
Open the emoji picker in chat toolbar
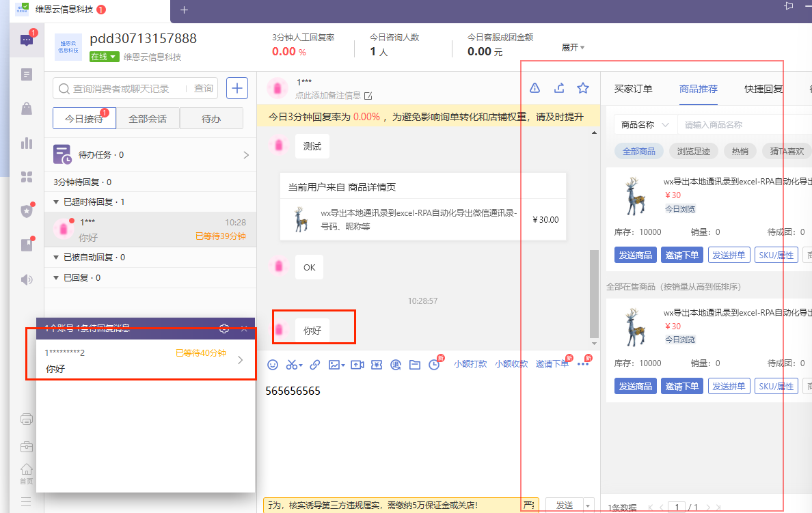(x=273, y=365)
